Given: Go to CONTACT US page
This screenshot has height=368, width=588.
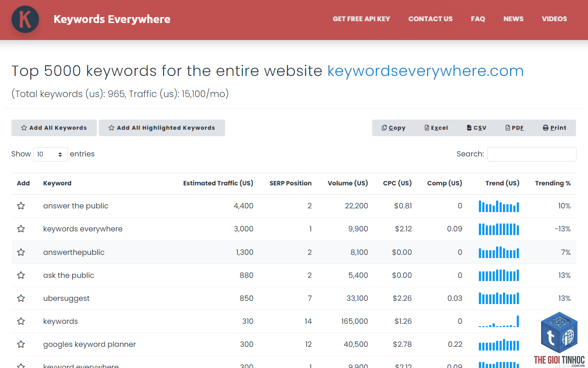Looking at the screenshot, I should (430, 19).
